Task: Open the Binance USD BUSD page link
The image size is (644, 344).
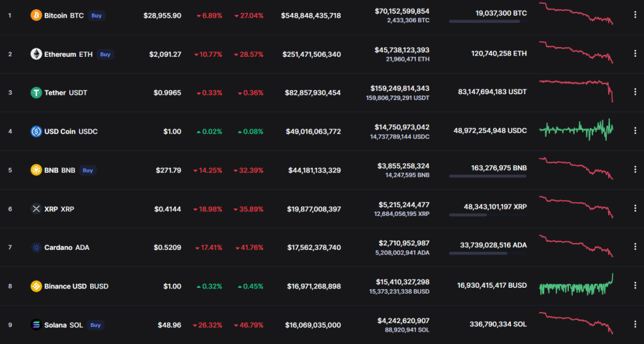Action: coord(76,286)
